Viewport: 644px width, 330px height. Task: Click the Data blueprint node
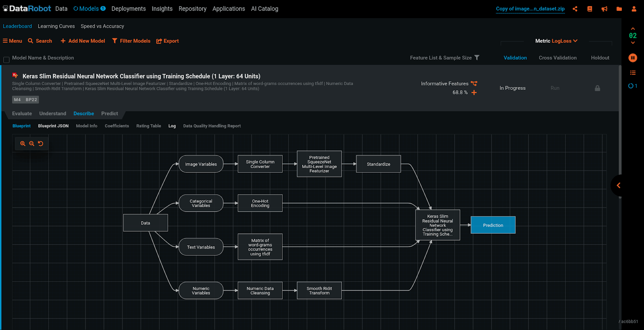coord(145,223)
